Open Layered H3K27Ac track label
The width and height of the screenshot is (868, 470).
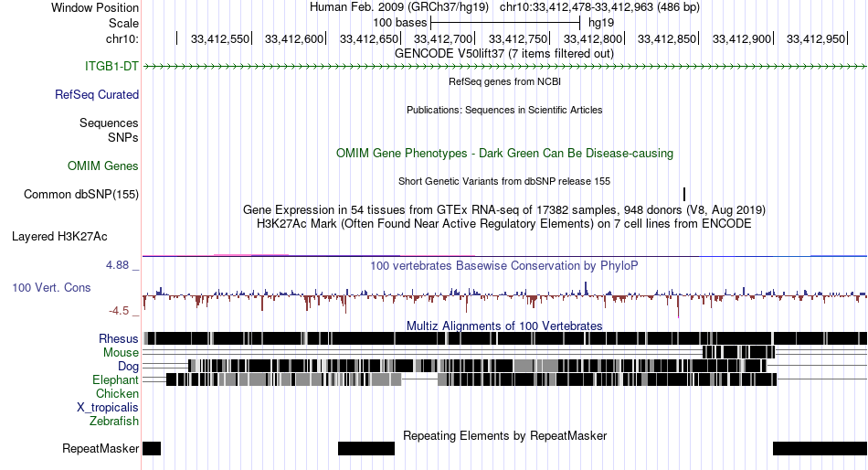point(59,236)
